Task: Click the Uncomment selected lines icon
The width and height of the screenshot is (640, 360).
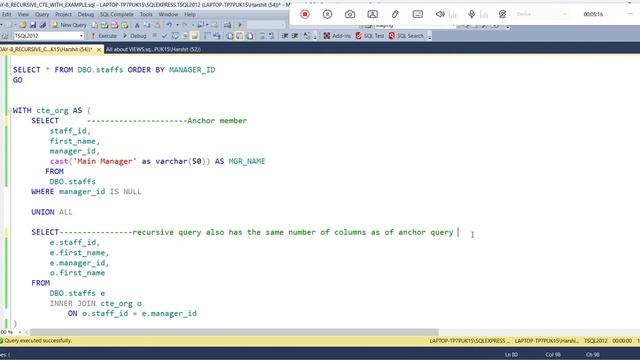Action: [271, 36]
